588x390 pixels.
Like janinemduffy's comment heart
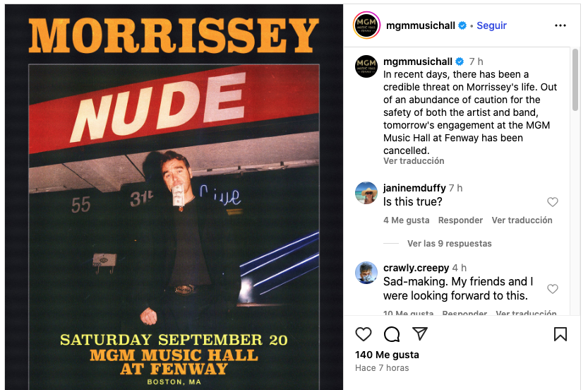tap(553, 202)
